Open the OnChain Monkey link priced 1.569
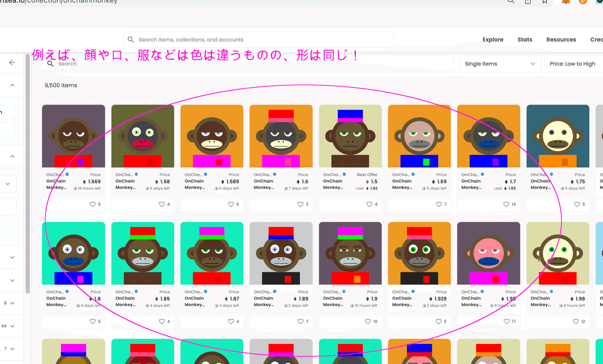Viewport: 603px width, 364px height. [x=56, y=184]
